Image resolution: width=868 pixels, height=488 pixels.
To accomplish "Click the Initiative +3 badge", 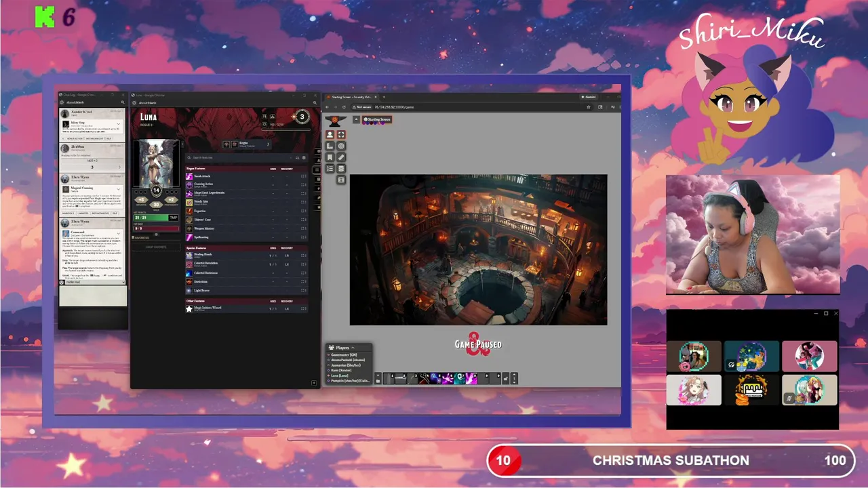I will 141,200.
